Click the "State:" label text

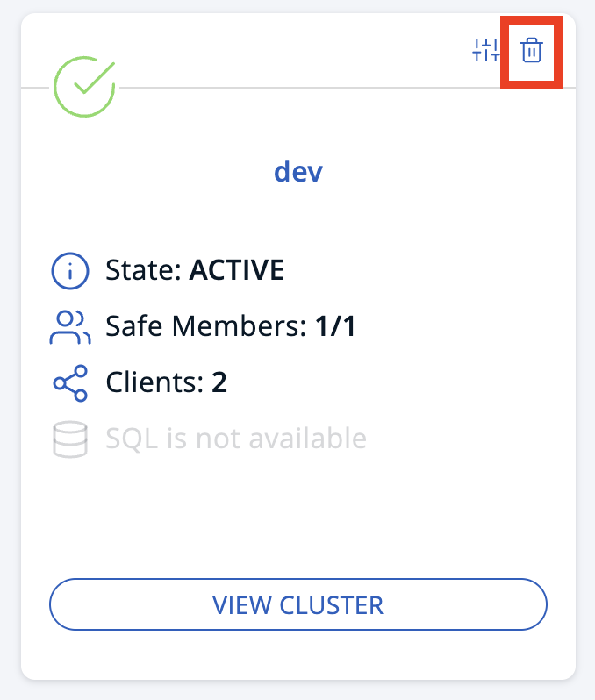tap(144, 270)
